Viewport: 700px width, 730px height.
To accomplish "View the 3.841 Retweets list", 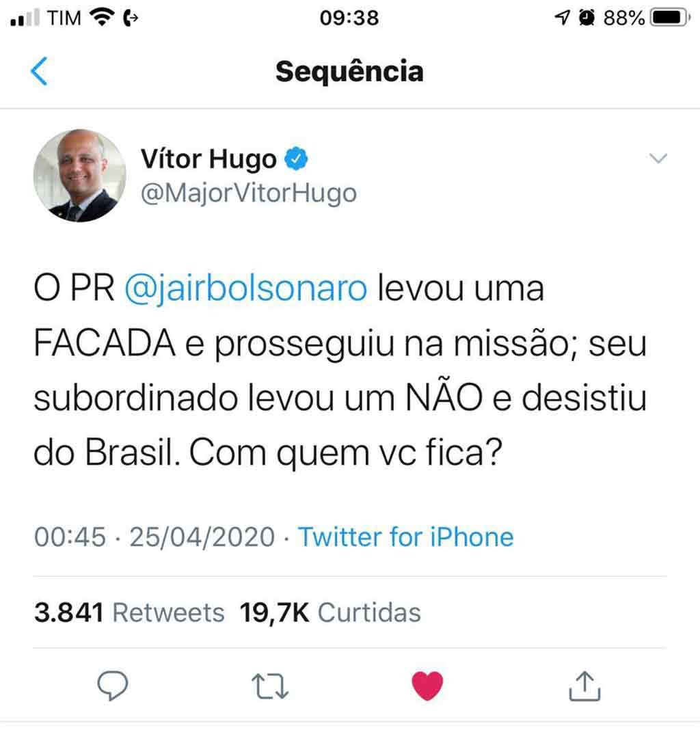I will 129,612.
